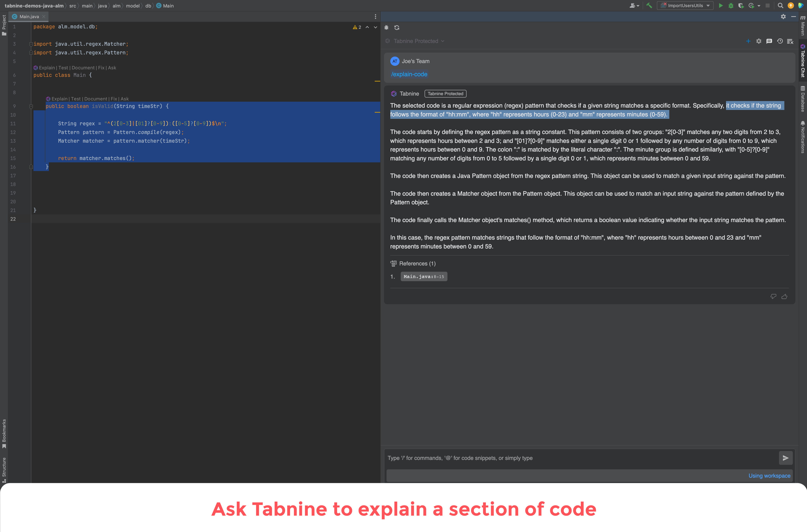Viewport: 807px width, 532px height.
Task: Run ImportUsersUtils with the green Run button
Action: [x=721, y=6]
